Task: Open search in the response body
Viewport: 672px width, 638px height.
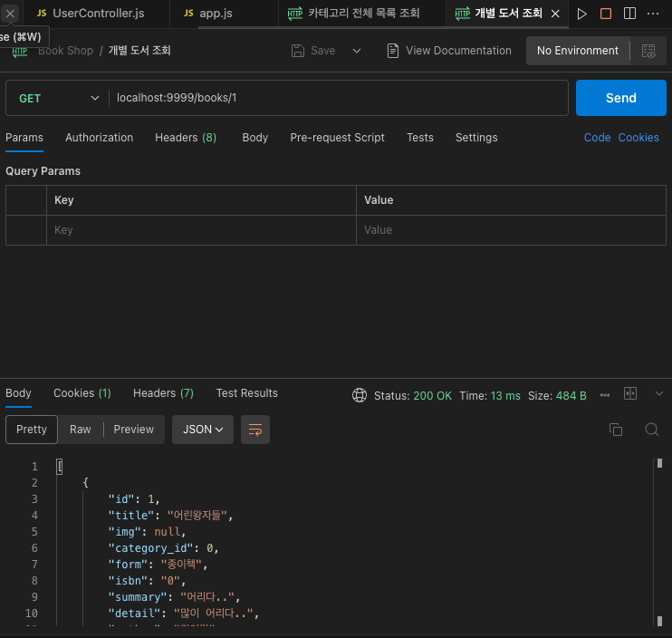Action: pyautogui.click(x=651, y=430)
